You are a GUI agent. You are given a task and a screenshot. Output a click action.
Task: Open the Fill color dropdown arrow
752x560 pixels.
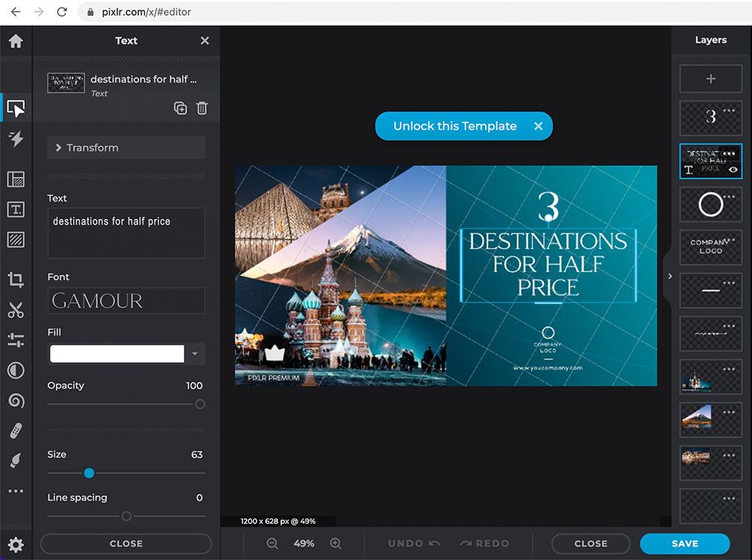(x=195, y=354)
